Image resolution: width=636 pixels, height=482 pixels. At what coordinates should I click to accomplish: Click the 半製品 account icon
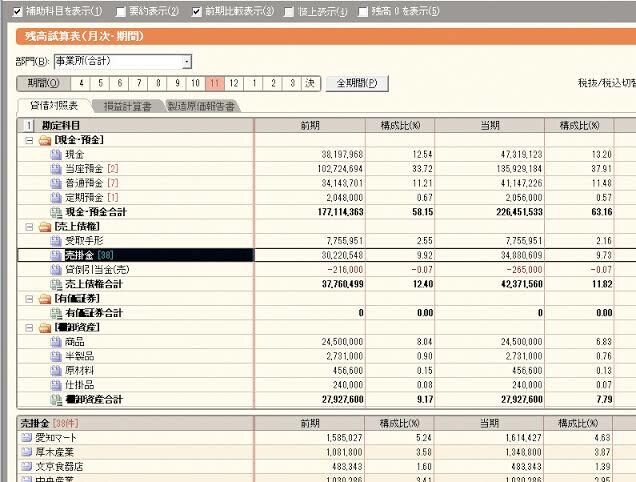tap(56, 357)
